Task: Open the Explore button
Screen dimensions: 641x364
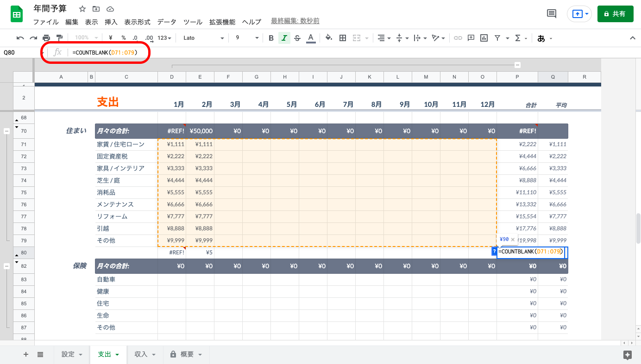Action: (x=628, y=355)
